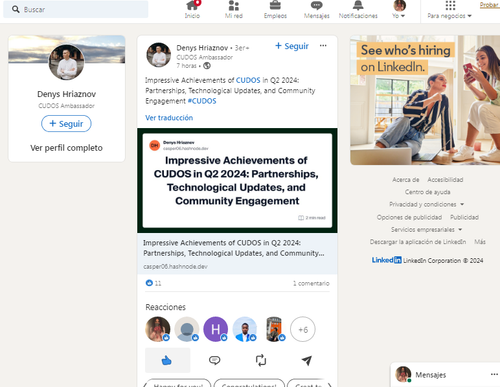The width and height of the screenshot is (500, 387).
Task: Click Seguir button in the left profile card
Action: click(x=66, y=124)
